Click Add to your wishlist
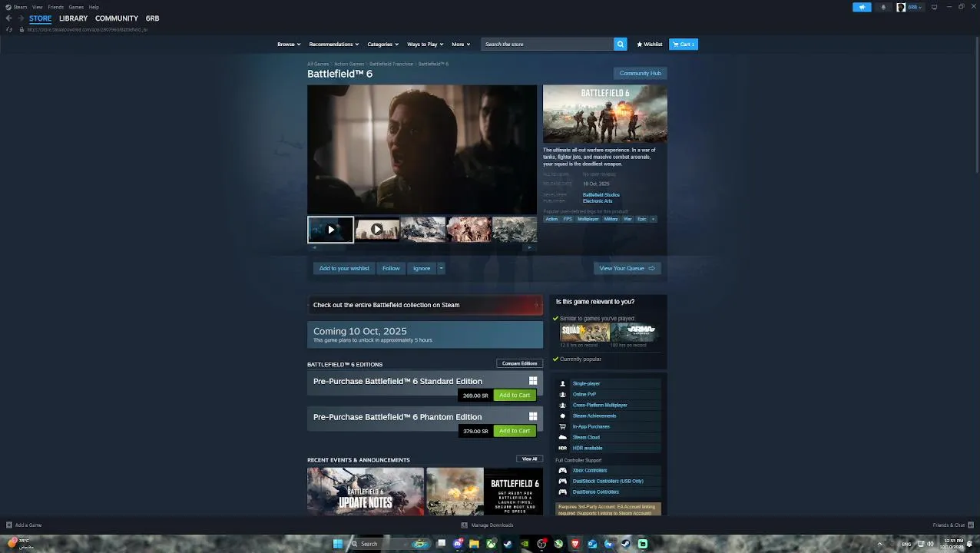The width and height of the screenshot is (980, 553). point(344,268)
